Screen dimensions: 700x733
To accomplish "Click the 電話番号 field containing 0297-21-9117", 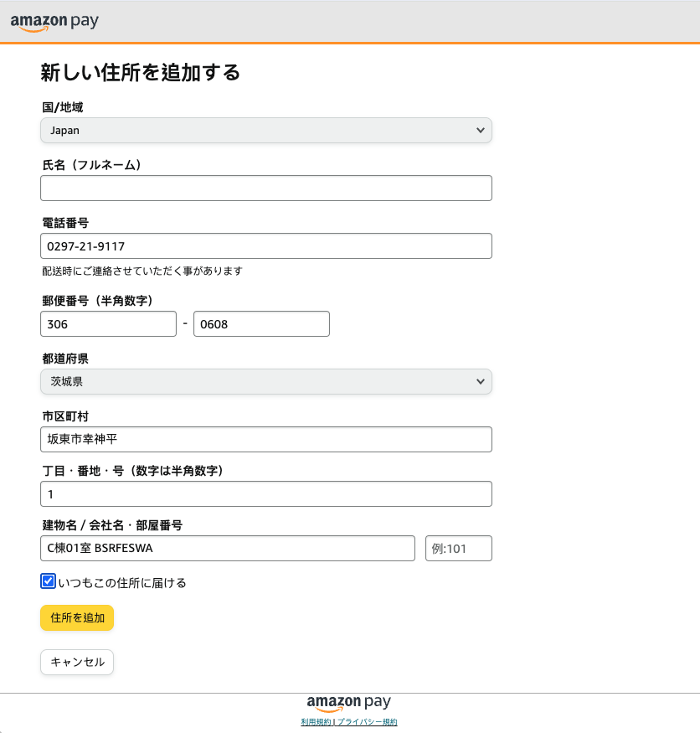I will [x=265, y=246].
